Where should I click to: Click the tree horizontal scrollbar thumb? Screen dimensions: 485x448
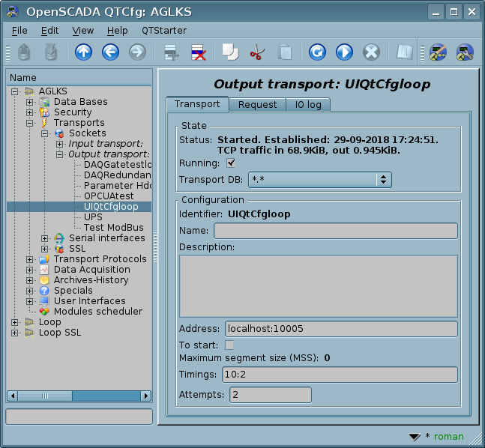tap(45, 396)
